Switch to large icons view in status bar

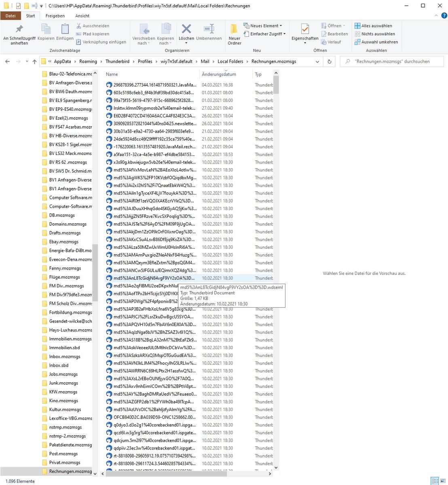click(443, 481)
